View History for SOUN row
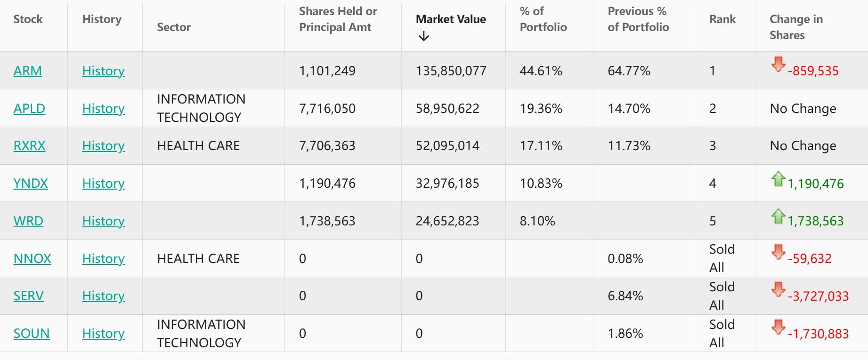 pos(103,334)
